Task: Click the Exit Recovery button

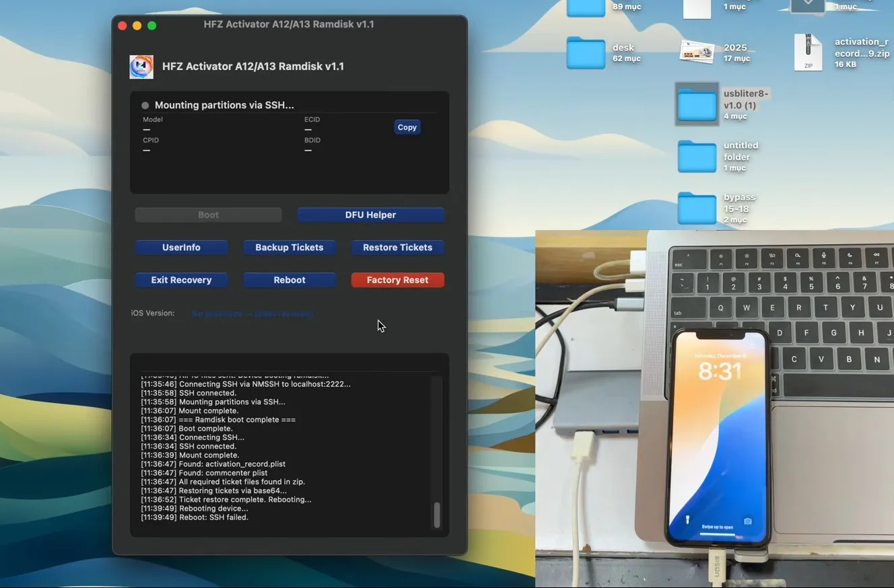Action: pos(181,280)
